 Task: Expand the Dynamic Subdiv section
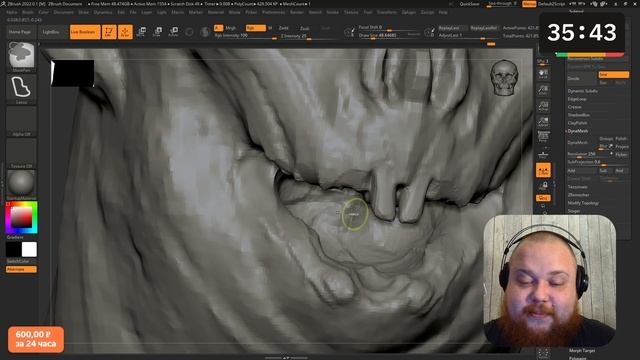(x=582, y=91)
